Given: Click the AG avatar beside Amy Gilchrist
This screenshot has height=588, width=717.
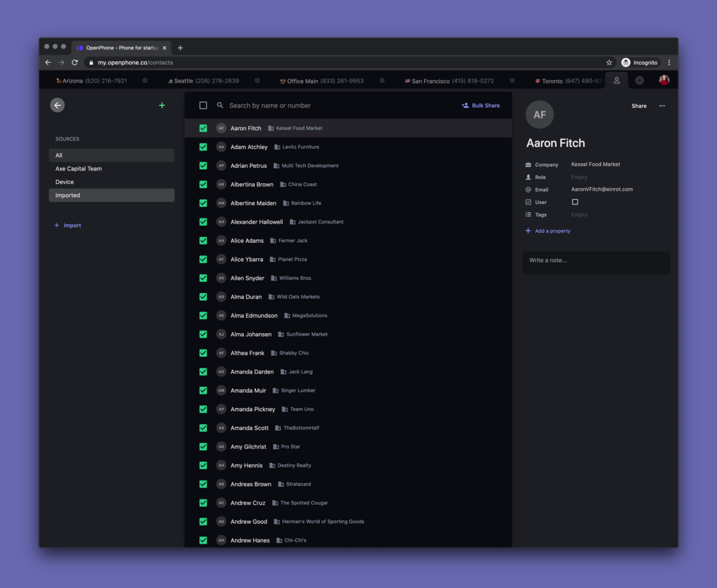Looking at the screenshot, I should click(221, 446).
